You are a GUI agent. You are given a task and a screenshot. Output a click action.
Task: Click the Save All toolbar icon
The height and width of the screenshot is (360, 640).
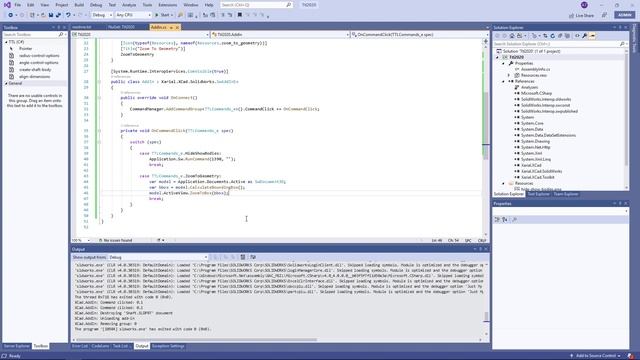click(x=58, y=15)
